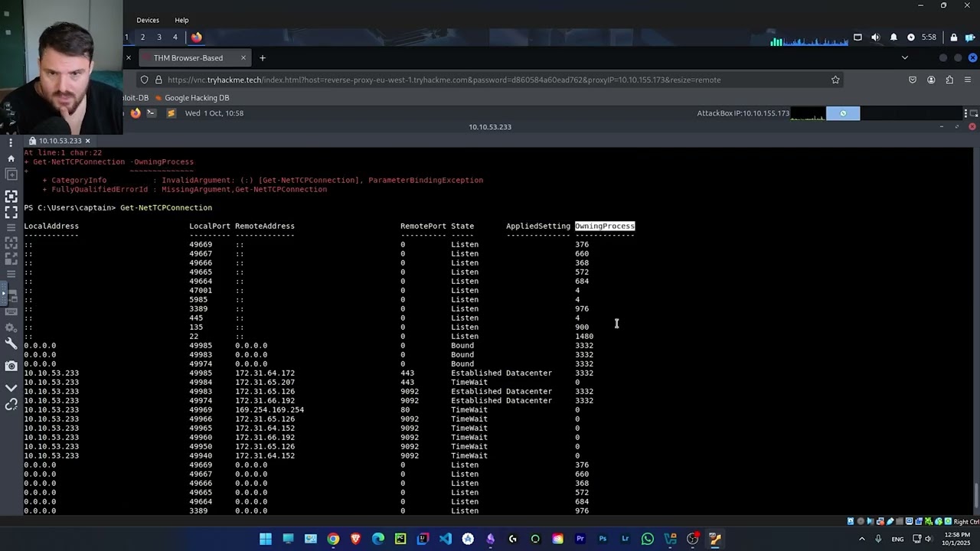Open Google Chrome from the taskbar
Image resolution: width=980 pixels, height=551 pixels.
pos(333,539)
